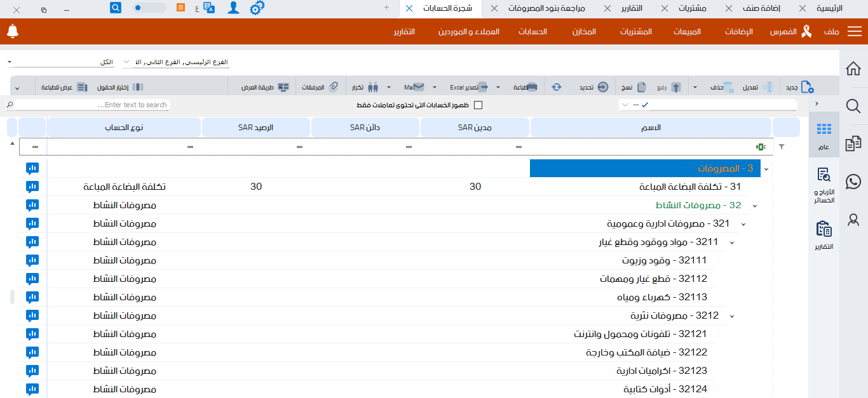This screenshot has height=398, width=868.
Task: Open chart for تكلفة البضاعة المباعة row
Action: tap(32, 187)
